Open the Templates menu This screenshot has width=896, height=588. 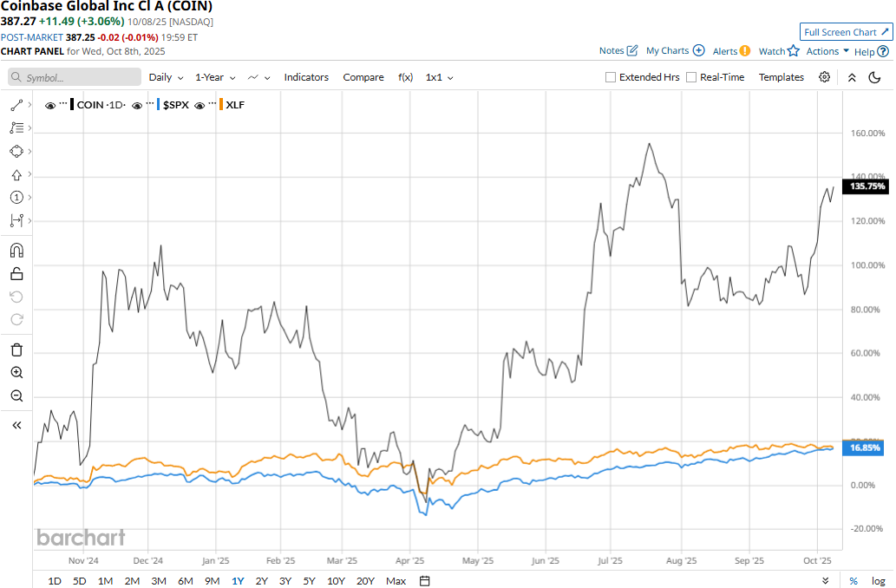[782, 77]
